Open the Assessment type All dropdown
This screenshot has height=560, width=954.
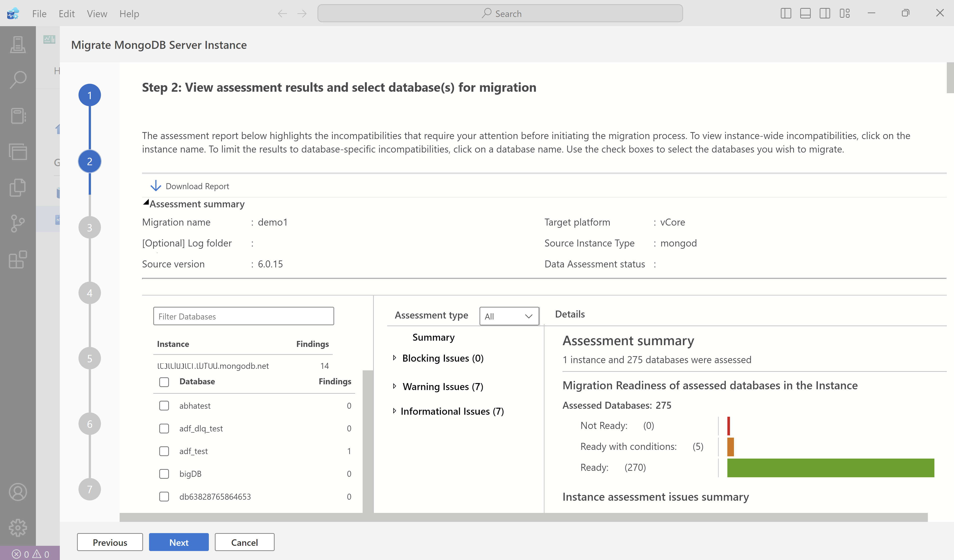pos(509,316)
